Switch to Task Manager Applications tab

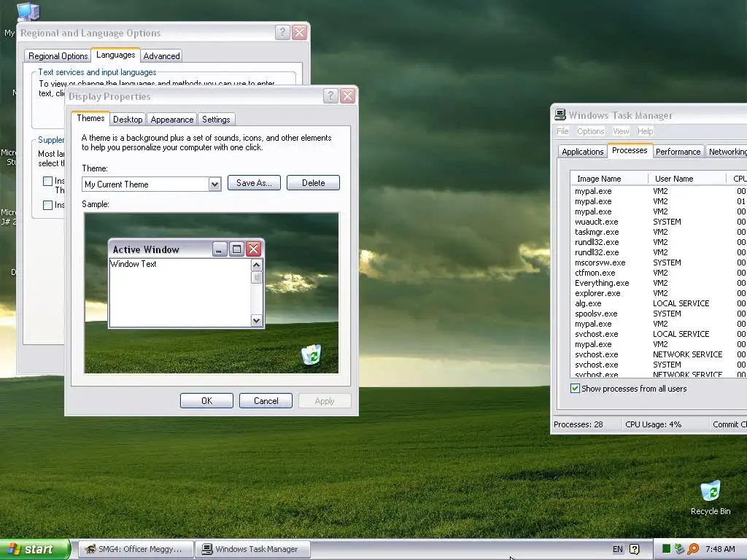tap(582, 152)
